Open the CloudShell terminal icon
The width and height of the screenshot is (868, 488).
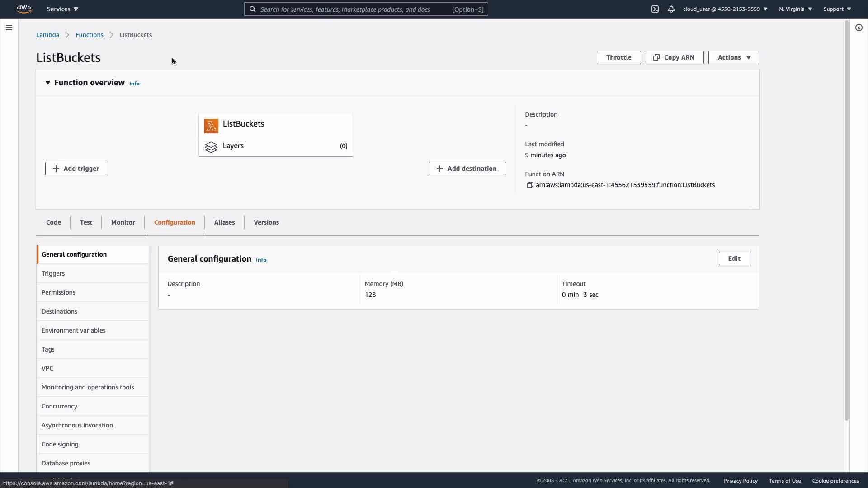(655, 9)
